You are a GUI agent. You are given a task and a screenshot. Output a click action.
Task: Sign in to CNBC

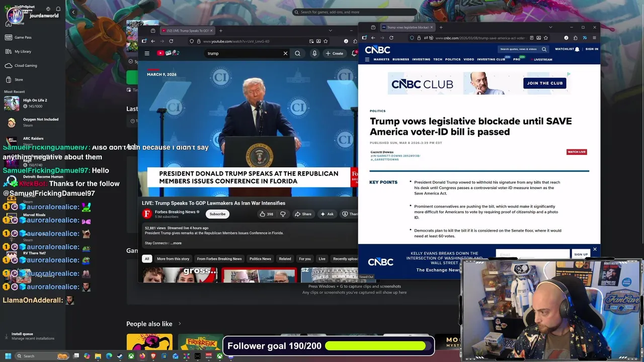[592, 49]
